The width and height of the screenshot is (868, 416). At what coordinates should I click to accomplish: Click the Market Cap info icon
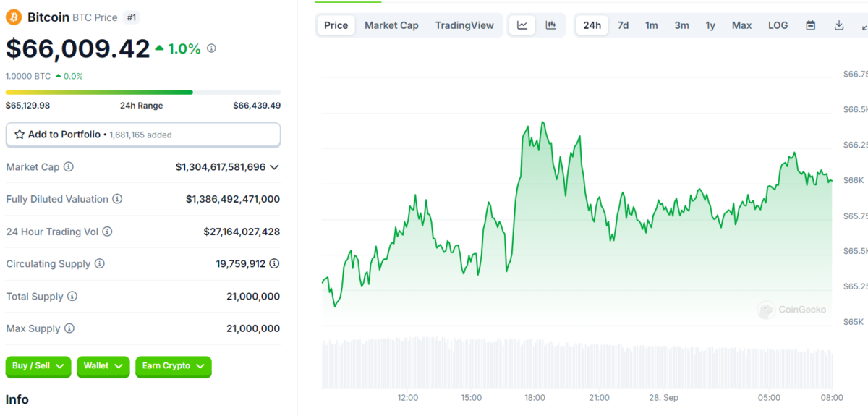(x=69, y=167)
